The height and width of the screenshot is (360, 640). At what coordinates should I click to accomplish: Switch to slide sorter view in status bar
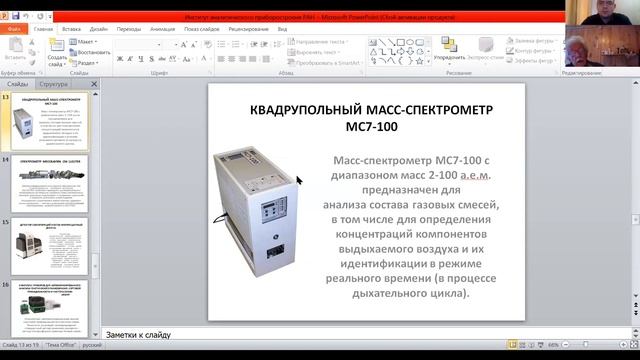[x=522, y=345]
